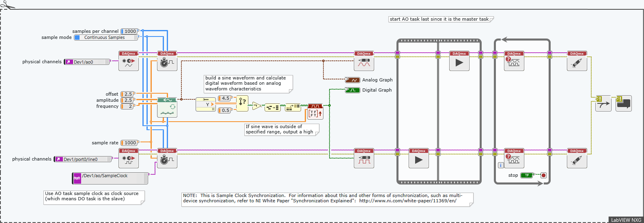Select the Merge Errors node

click(x=603, y=103)
